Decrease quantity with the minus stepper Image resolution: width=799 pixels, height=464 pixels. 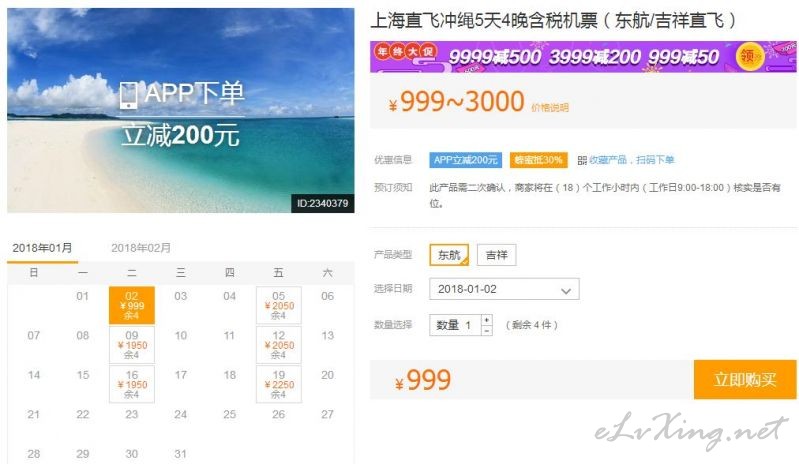tap(487, 331)
